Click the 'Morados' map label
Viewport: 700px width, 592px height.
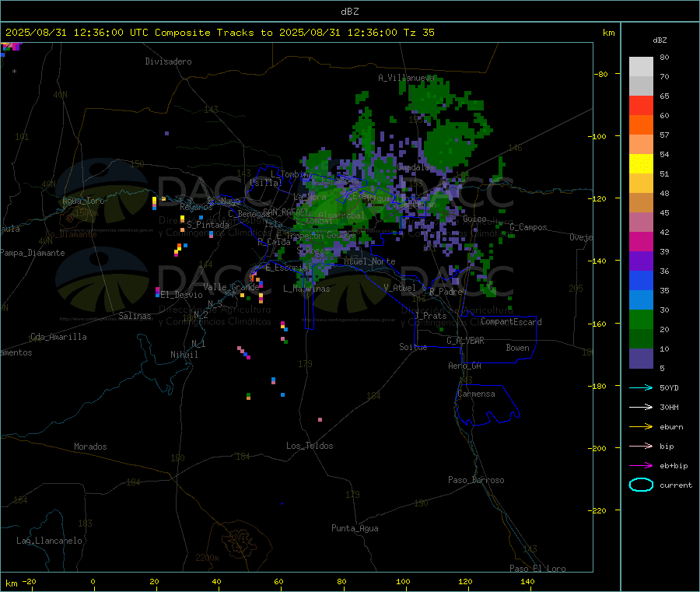pyautogui.click(x=90, y=447)
